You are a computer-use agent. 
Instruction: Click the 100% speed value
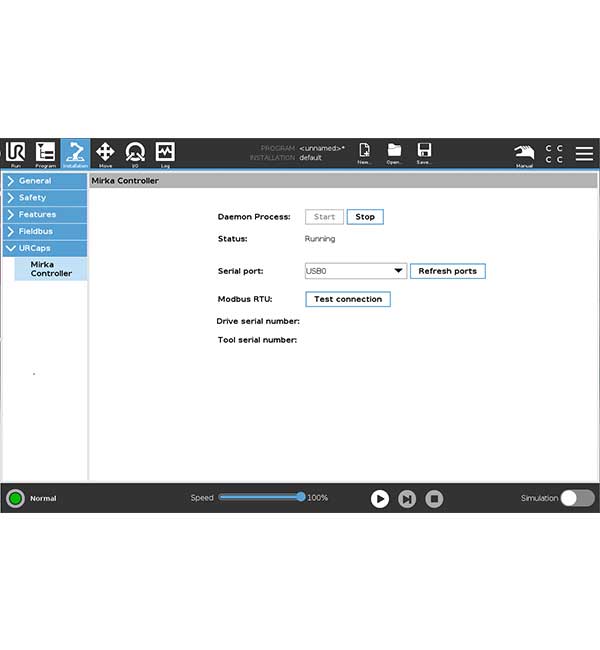[317, 497]
